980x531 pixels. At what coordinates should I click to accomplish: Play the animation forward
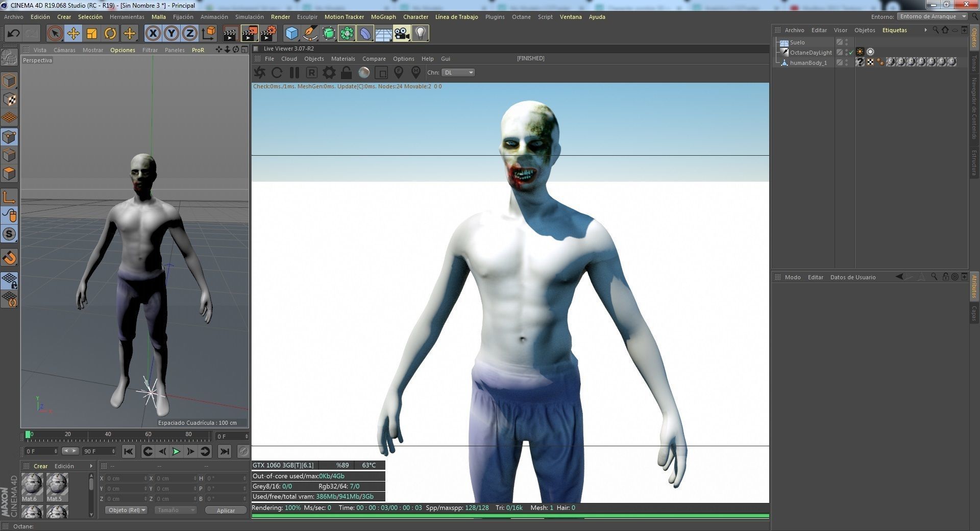[176, 451]
